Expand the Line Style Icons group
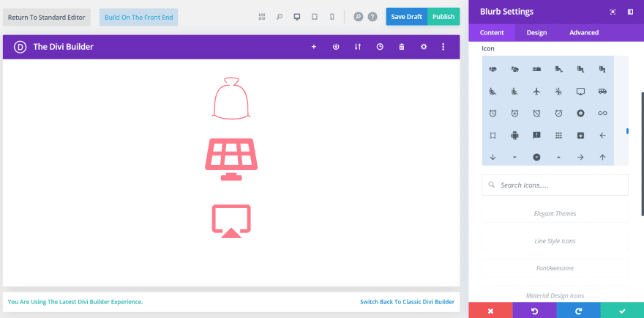This screenshot has height=318, width=644. click(x=555, y=241)
